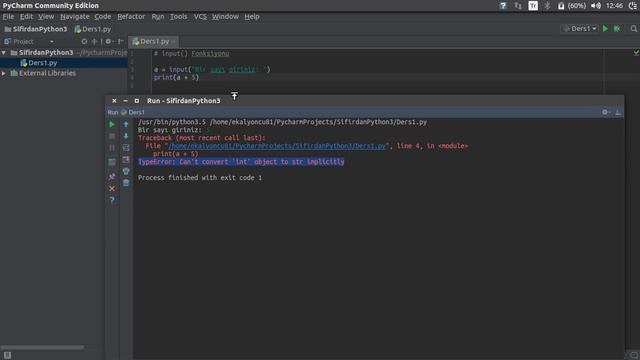Viewport: 640px width, 360px height.
Task: Open the View menu
Action: coord(46,17)
